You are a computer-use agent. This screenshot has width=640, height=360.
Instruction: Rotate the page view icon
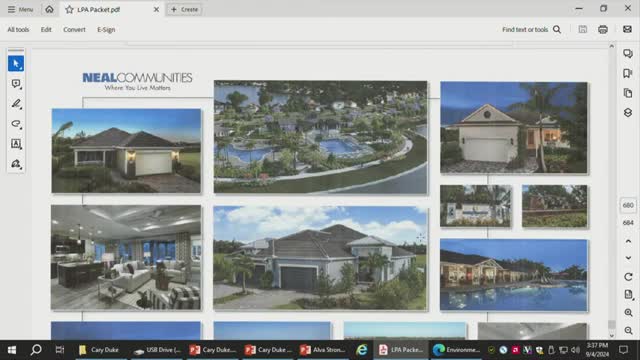point(628,277)
